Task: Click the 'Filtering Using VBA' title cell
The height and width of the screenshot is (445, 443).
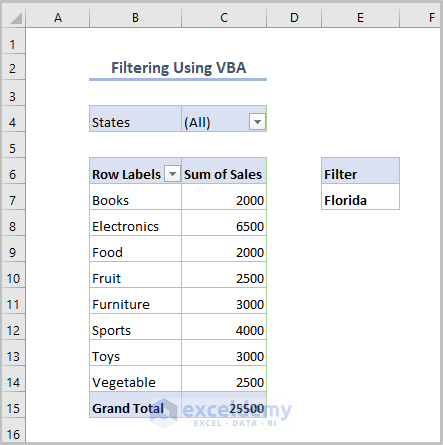Action: [x=178, y=68]
